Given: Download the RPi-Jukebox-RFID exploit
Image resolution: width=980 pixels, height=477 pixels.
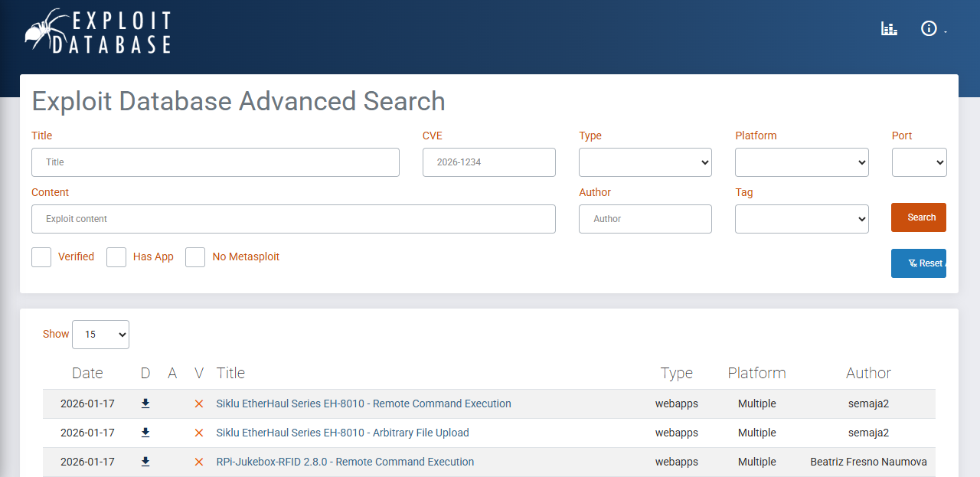Looking at the screenshot, I should 145,462.
